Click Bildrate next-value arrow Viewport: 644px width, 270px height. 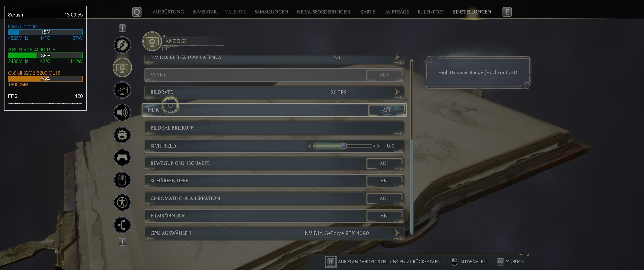tap(397, 92)
